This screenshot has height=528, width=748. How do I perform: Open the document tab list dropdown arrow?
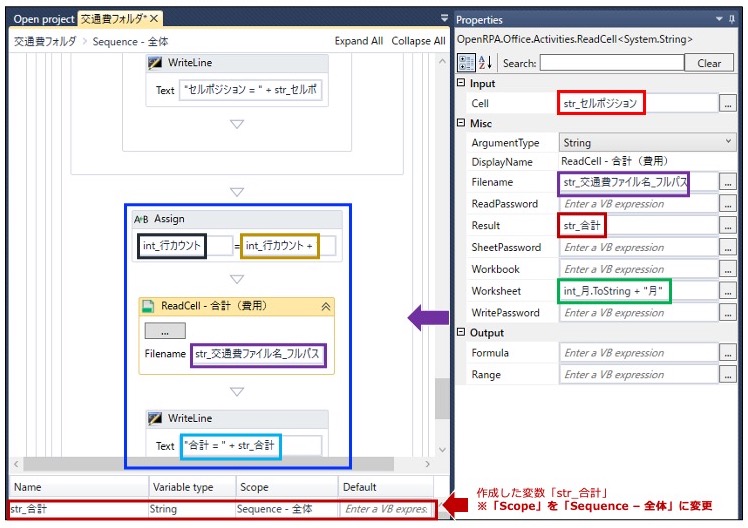pyautogui.click(x=444, y=18)
